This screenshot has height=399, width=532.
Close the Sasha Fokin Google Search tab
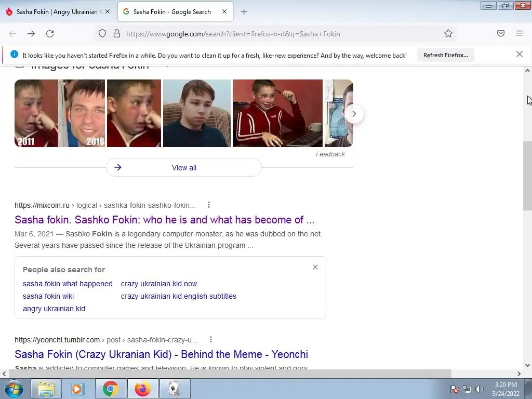(x=224, y=11)
